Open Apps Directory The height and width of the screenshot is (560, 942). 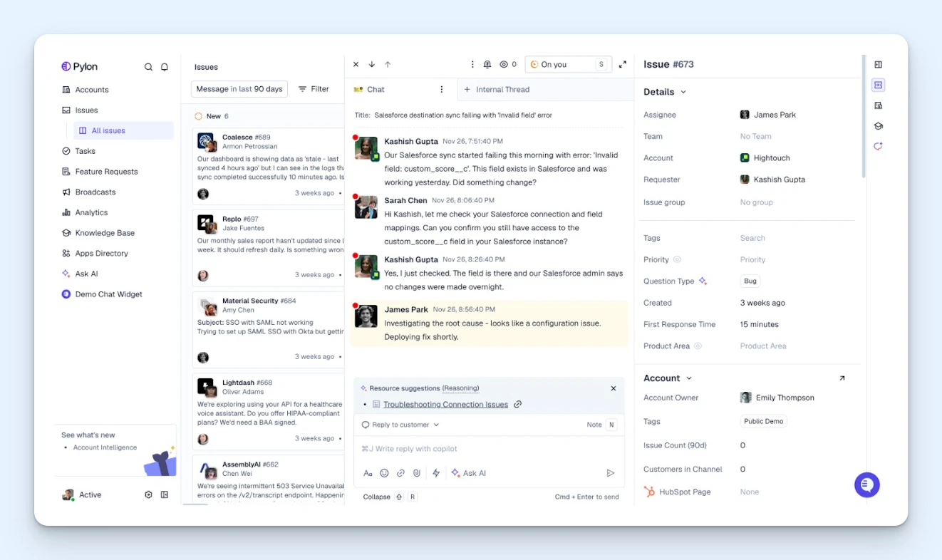101,254
